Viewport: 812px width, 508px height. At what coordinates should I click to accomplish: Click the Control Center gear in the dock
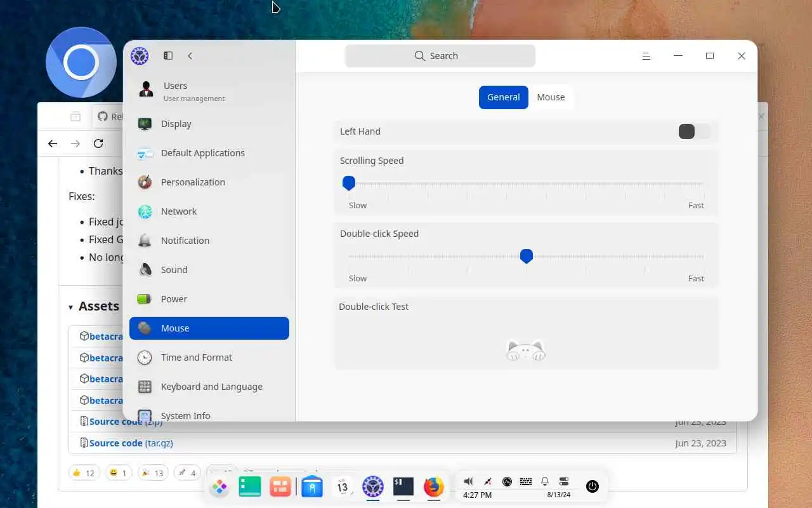[x=373, y=487]
